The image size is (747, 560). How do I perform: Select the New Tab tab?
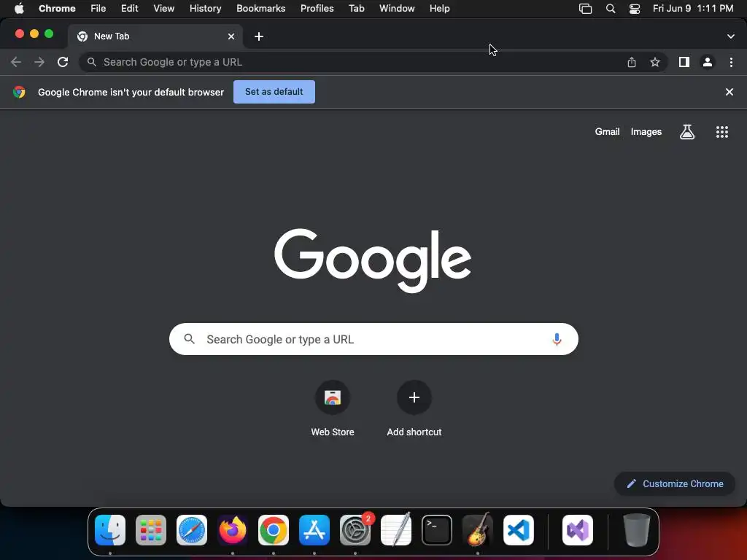pyautogui.click(x=155, y=36)
